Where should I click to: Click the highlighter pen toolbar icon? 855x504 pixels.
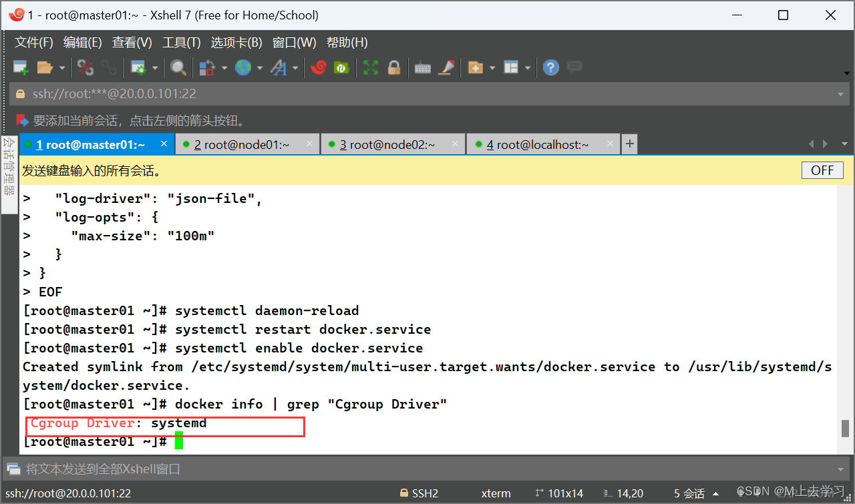point(446,67)
